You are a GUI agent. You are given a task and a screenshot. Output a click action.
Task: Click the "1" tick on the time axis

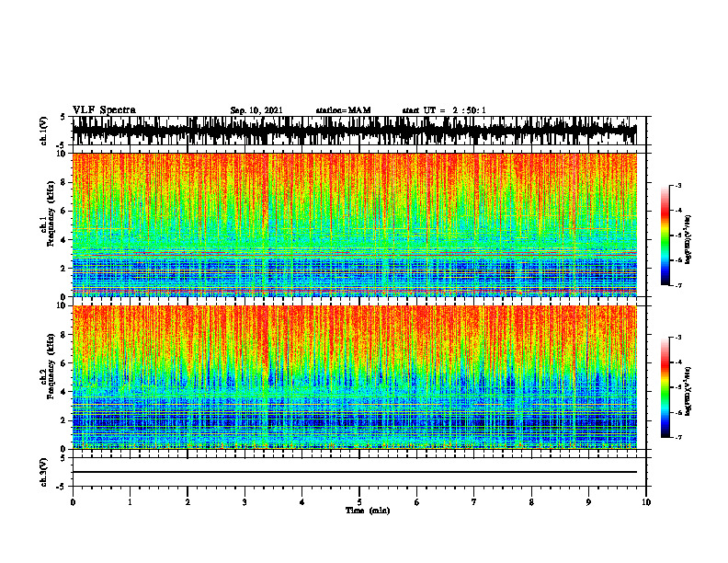pyautogui.click(x=130, y=502)
